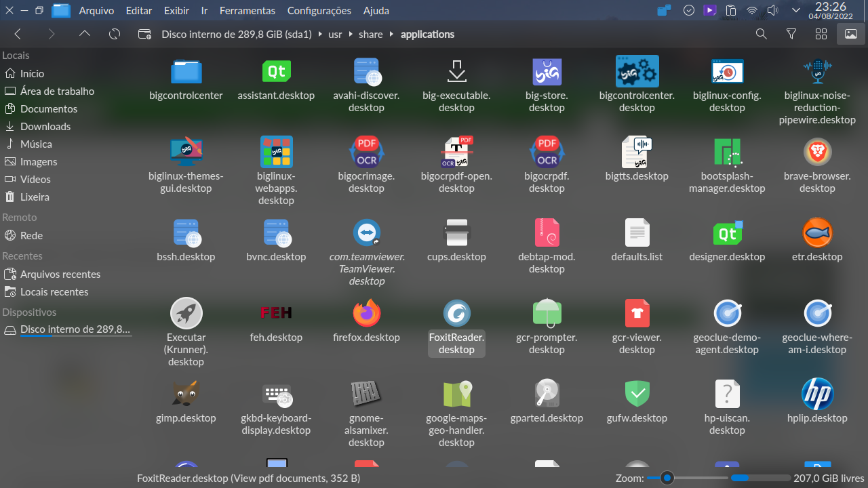The image size is (868, 488).
Task: Open the Exibir menu
Action: click(x=176, y=11)
